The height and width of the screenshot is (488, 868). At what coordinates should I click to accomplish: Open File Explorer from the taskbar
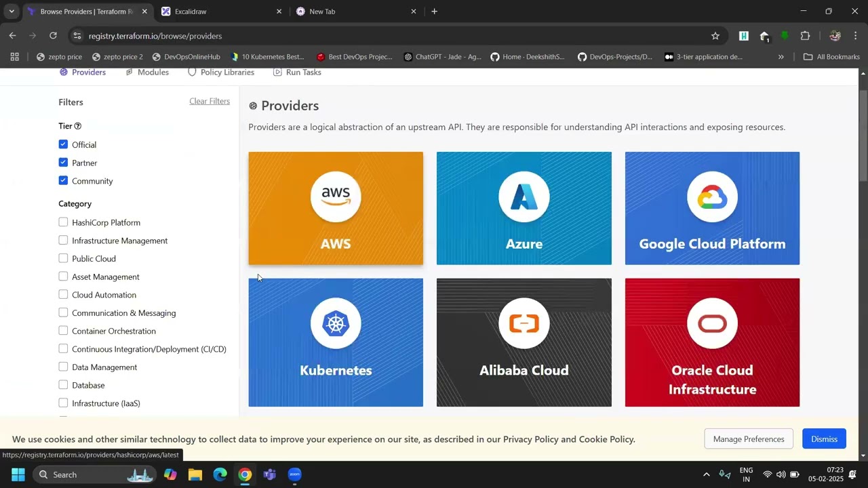tap(195, 474)
